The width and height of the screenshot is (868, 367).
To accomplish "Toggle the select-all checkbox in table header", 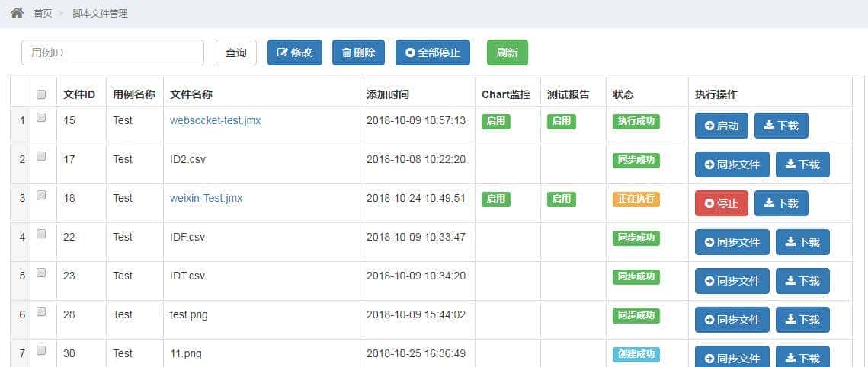I will point(41,94).
